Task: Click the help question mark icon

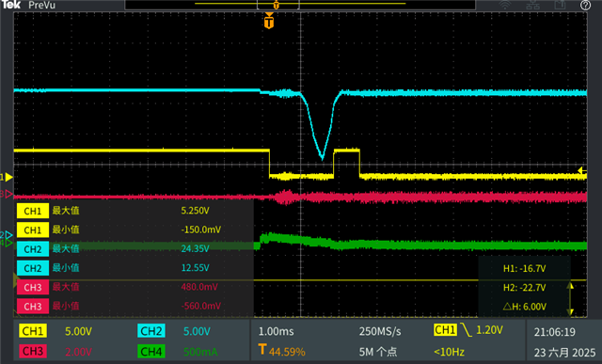Action: click(x=585, y=5)
